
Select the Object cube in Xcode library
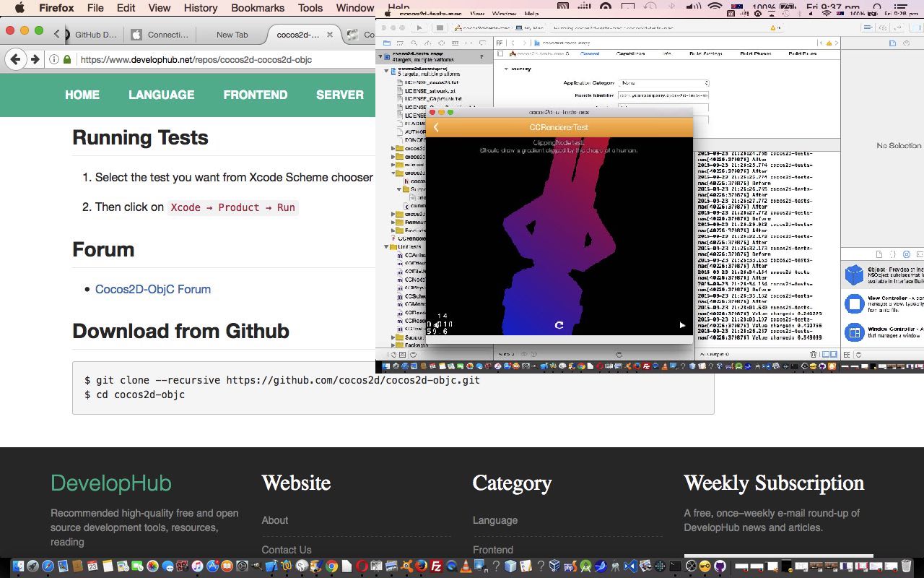[x=854, y=275]
